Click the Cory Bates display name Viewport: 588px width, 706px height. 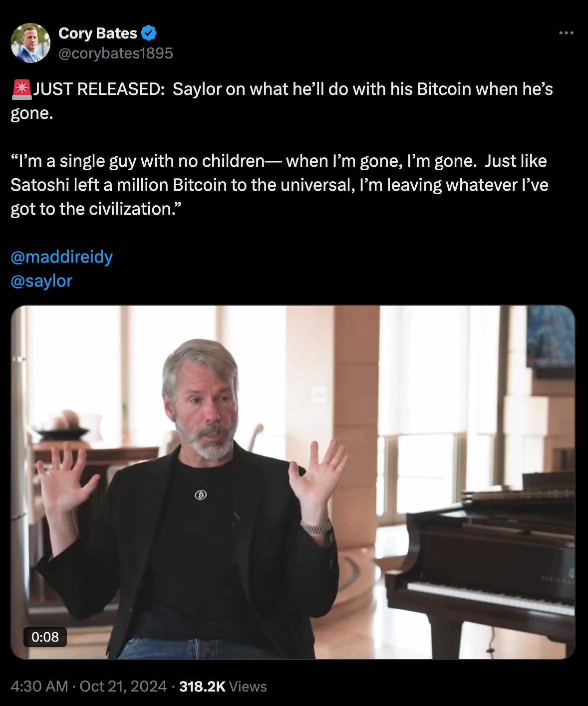pyautogui.click(x=98, y=33)
